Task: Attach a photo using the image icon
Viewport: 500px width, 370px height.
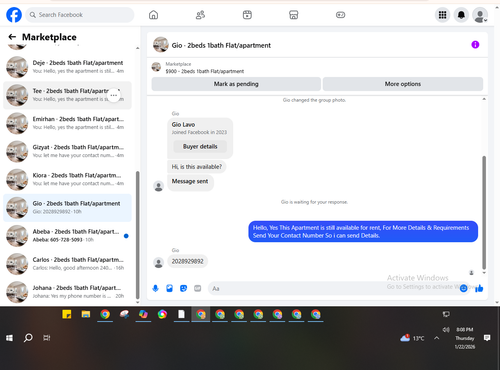Action: click(169, 288)
